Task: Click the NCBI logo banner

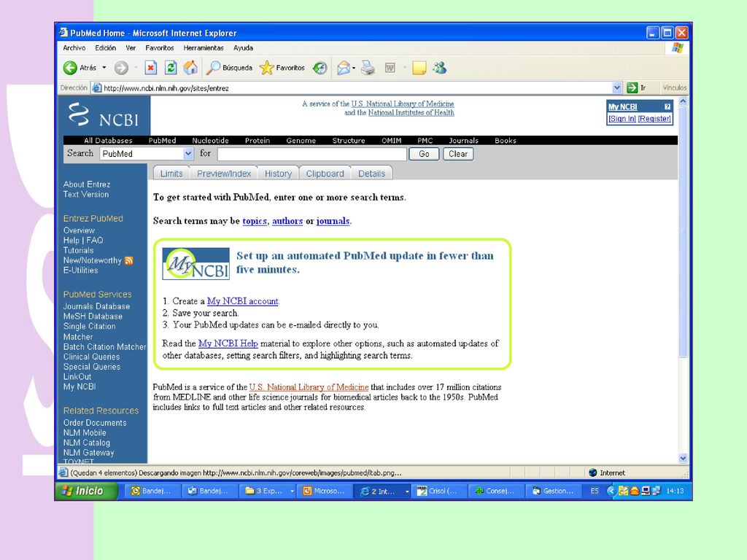Action: (x=104, y=116)
